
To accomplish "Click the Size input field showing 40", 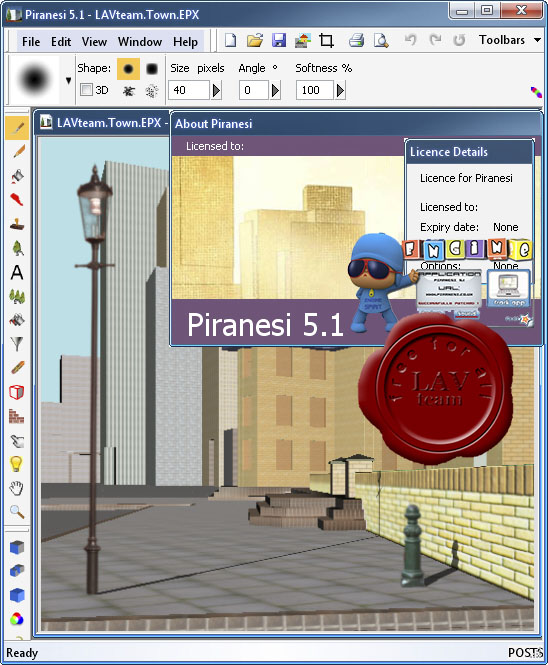I will [x=189, y=90].
